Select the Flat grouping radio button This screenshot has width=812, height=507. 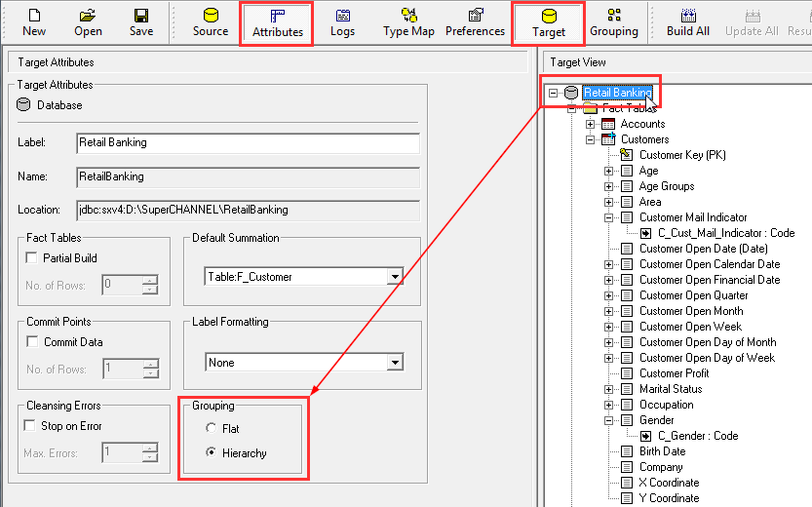[211, 428]
